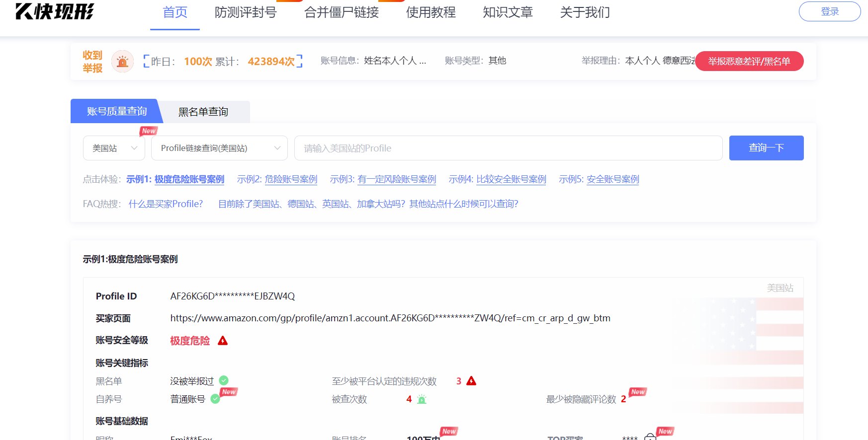
Task: Click the 最少被隐藏评论数 label
Action: tap(581, 399)
